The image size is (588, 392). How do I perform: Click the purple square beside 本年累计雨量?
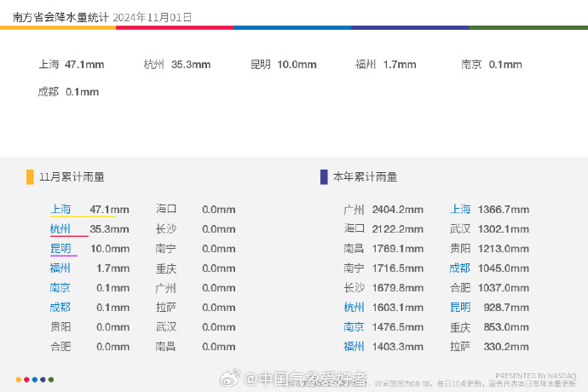(324, 177)
